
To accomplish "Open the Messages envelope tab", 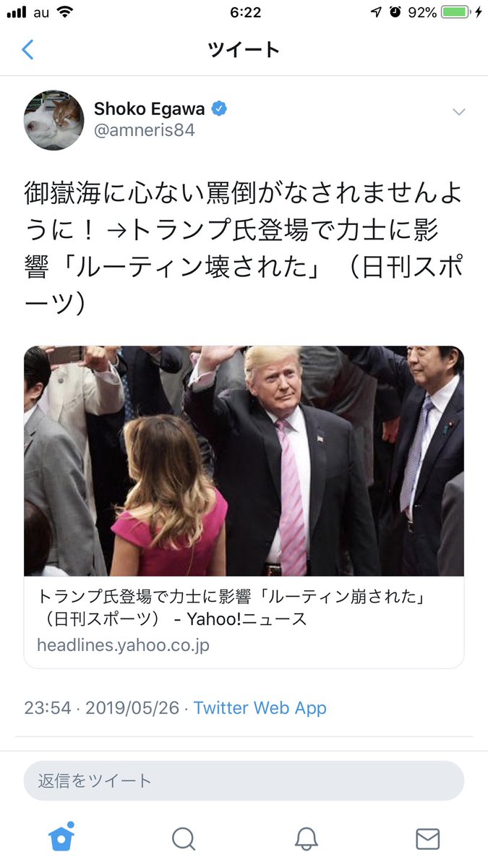I will [x=428, y=839].
